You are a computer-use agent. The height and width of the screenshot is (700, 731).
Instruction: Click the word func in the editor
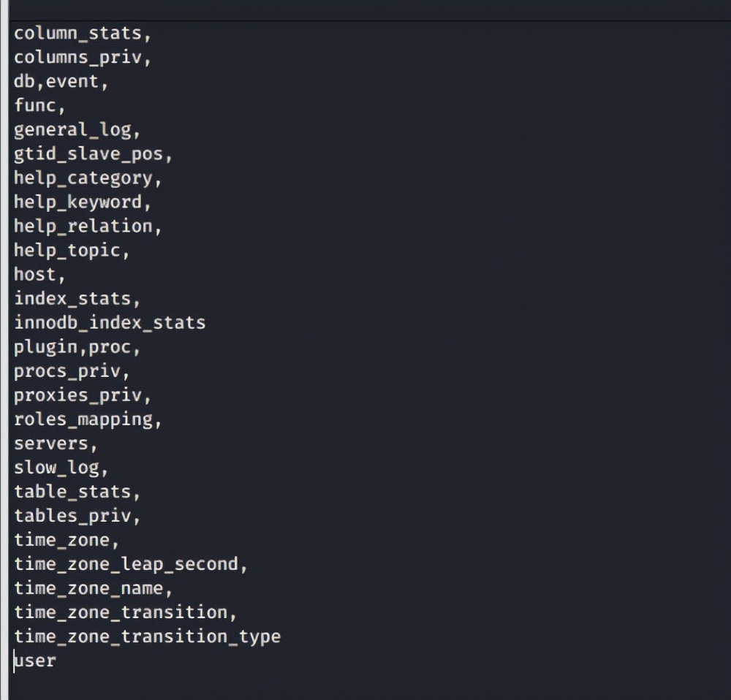35,106
